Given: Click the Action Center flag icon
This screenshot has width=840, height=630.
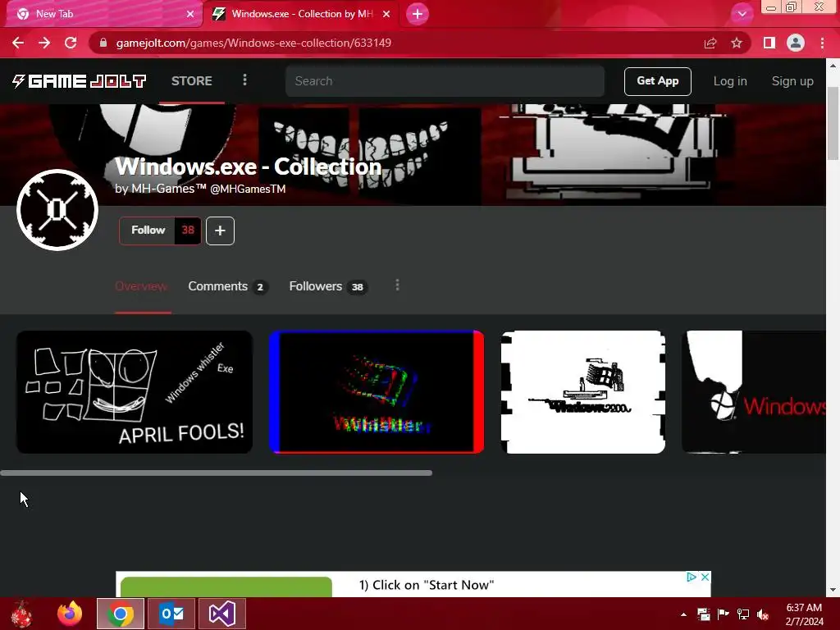Looking at the screenshot, I should pyautogui.click(x=724, y=614).
